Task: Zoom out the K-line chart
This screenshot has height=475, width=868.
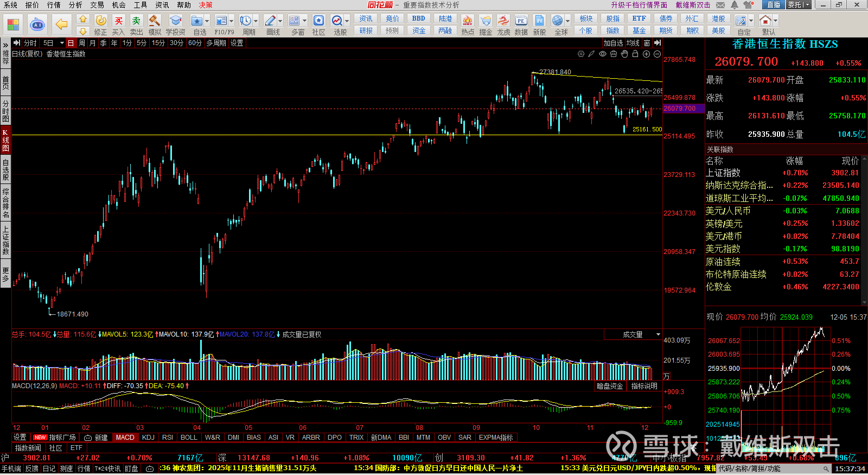Action: point(657,54)
